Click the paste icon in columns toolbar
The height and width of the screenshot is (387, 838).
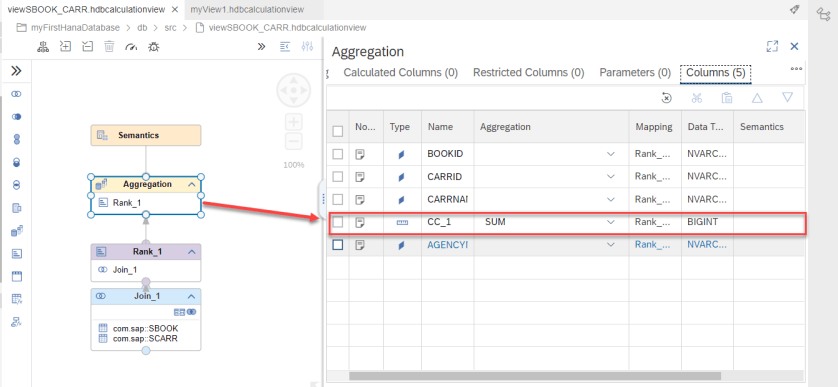(x=727, y=98)
